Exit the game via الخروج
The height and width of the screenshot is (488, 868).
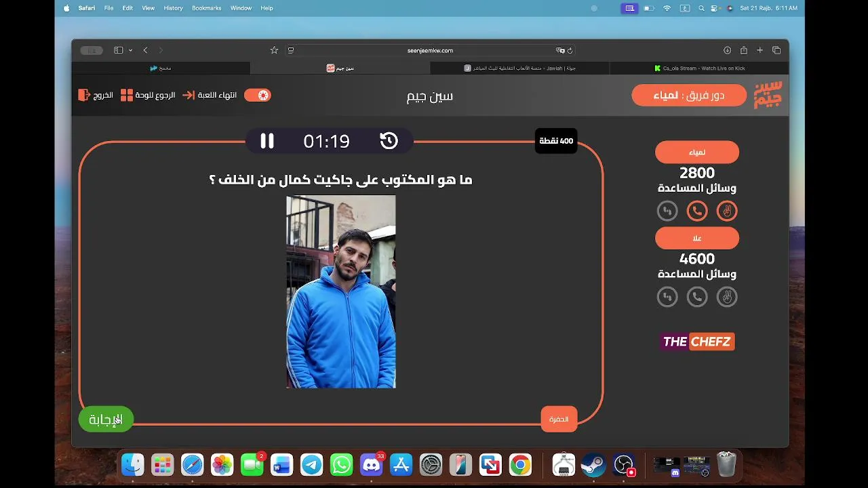coord(96,95)
